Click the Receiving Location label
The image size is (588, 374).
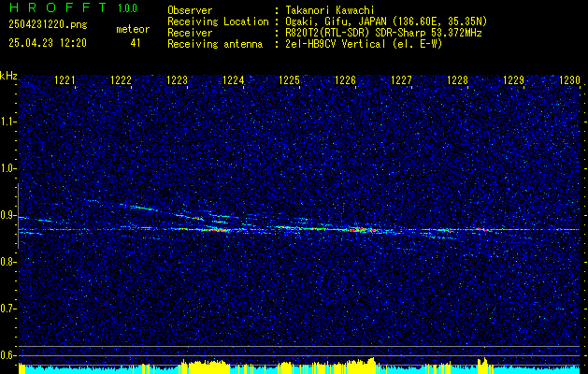(218, 22)
